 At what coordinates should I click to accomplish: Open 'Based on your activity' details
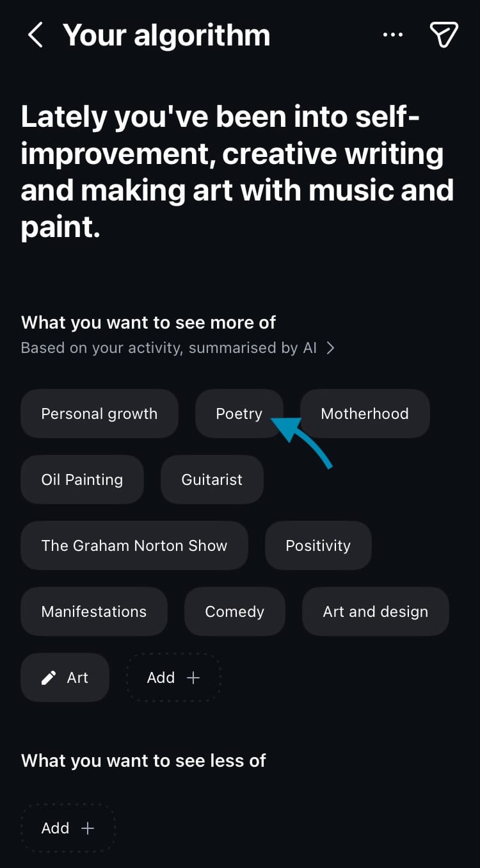(x=169, y=348)
